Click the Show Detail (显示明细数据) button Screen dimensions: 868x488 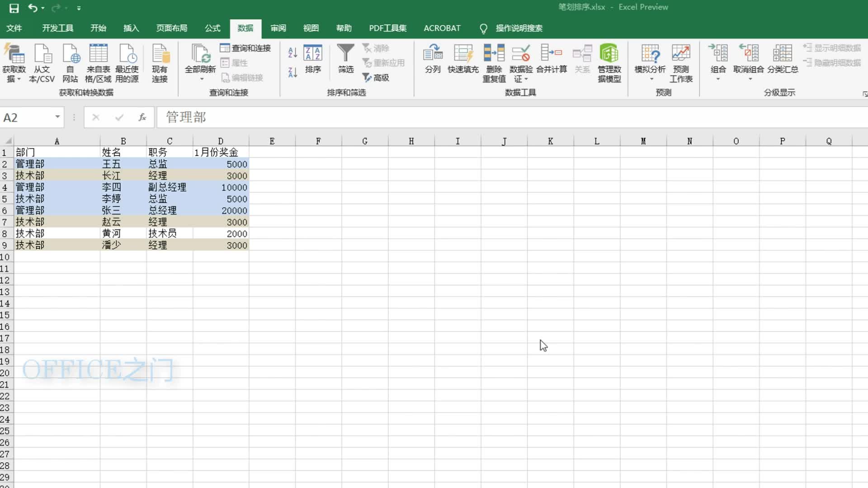click(x=832, y=48)
